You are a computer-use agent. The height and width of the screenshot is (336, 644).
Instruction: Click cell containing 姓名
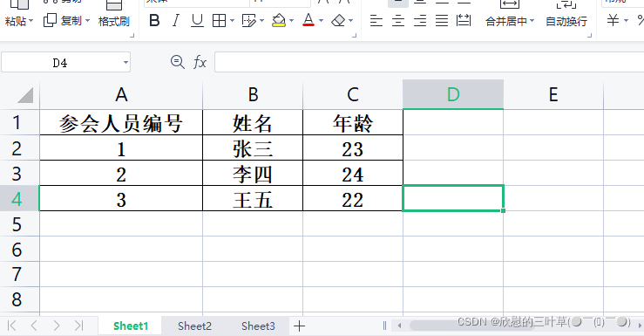(x=253, y=122)
